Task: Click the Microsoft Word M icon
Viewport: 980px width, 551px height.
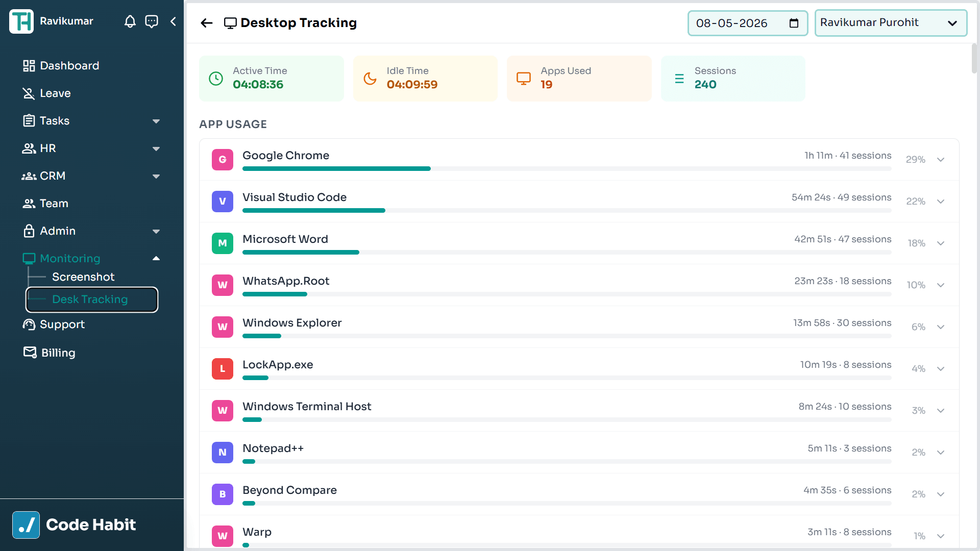Action: coord(223,243)
